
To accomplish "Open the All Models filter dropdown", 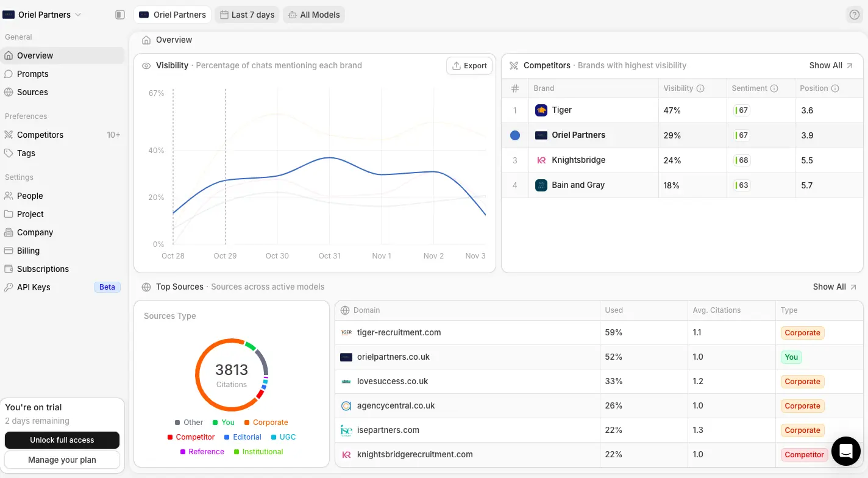I will 314,15.
